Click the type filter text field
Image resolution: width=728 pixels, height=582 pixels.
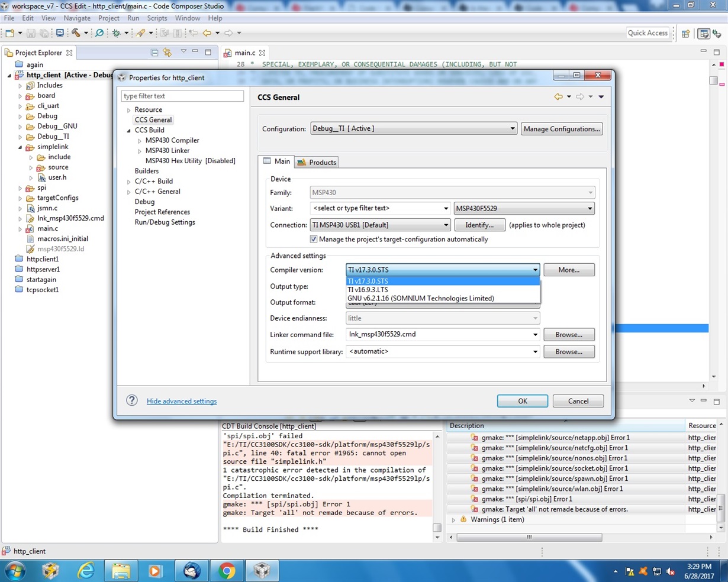(x=182, y=96)
